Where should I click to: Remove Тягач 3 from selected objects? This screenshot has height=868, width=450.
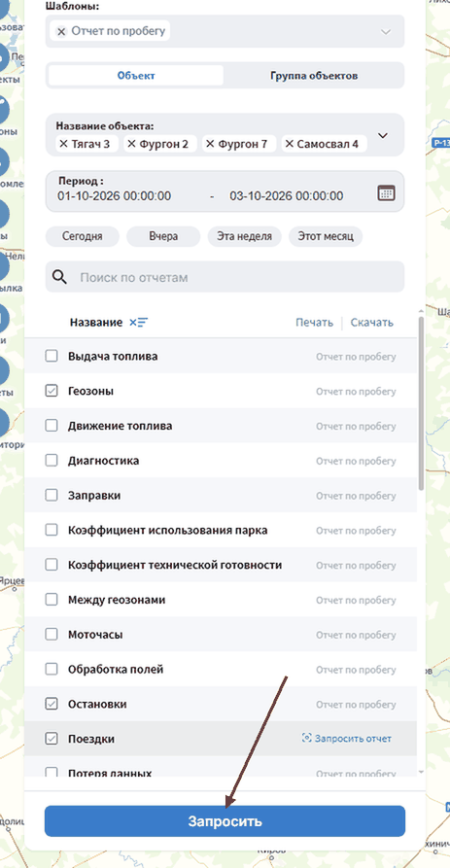tap(63, 145)
